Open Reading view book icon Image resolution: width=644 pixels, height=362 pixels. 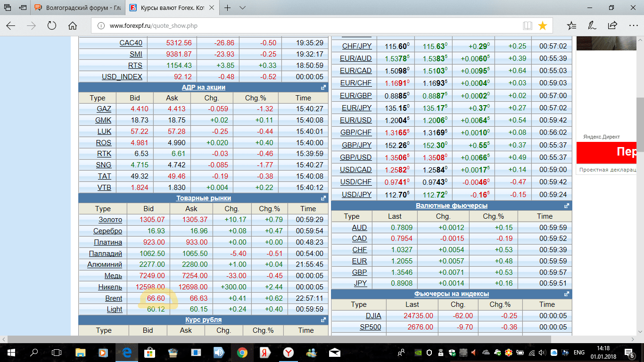click(528, 25)
